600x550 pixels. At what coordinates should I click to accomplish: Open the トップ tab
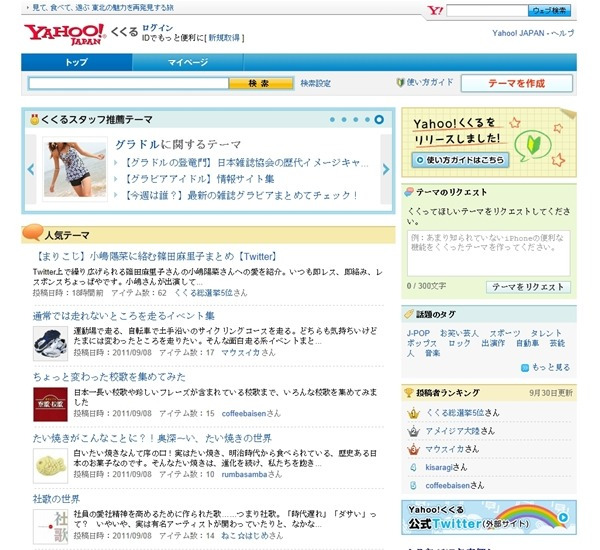point(77,62)
